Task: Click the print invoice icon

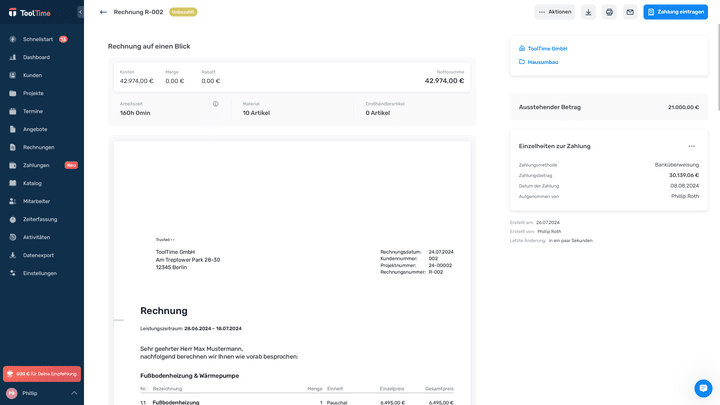Action: pyautogui.click(x=609, y=12)
